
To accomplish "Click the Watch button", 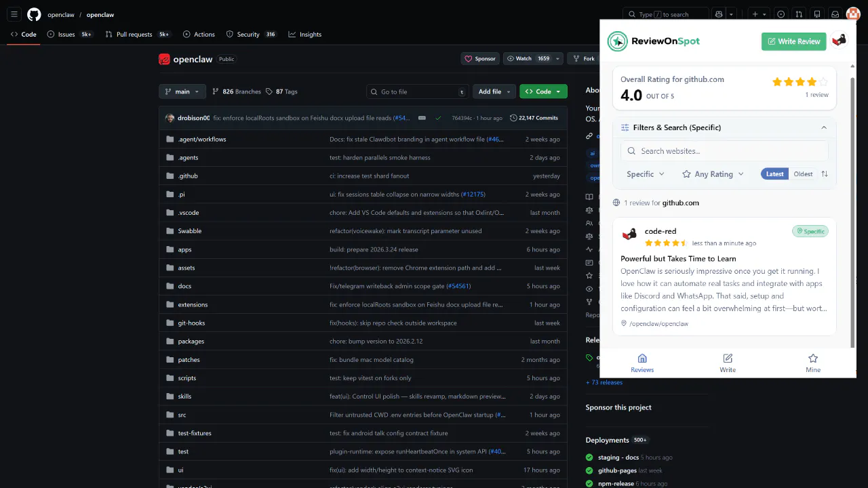I will pyautogui.click(x=529, y=59).
